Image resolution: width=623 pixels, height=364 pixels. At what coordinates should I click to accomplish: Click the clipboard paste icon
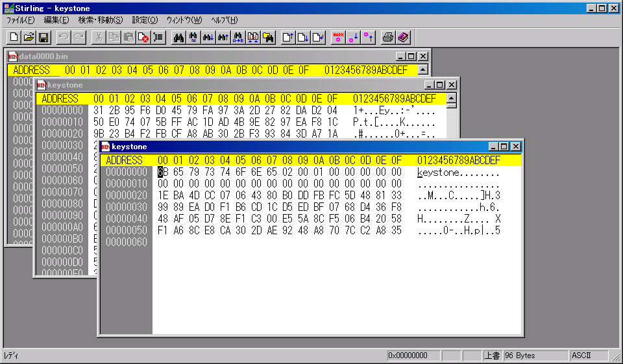pyautogui.click(x=128, y=38)
